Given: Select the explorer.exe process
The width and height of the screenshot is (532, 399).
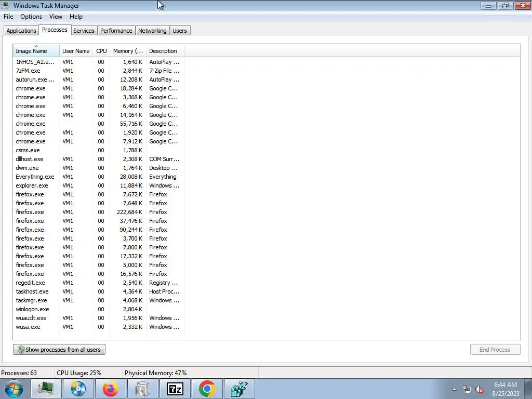Looking at the screenshot, I should pos(99,185).
